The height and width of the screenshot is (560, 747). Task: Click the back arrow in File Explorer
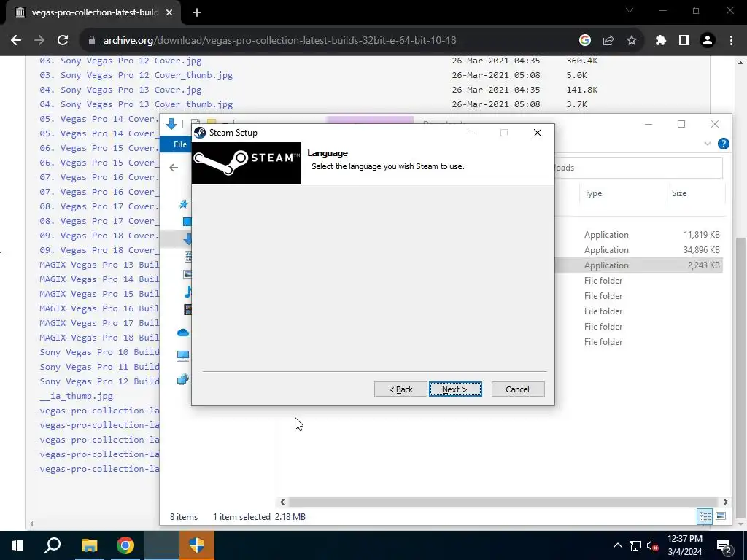[x=174, y=168]
